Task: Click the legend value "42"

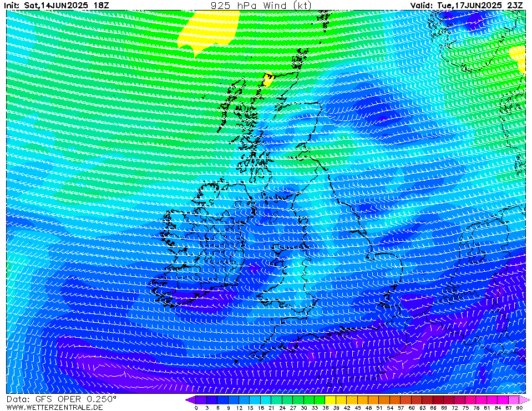Action: (347, 408)
